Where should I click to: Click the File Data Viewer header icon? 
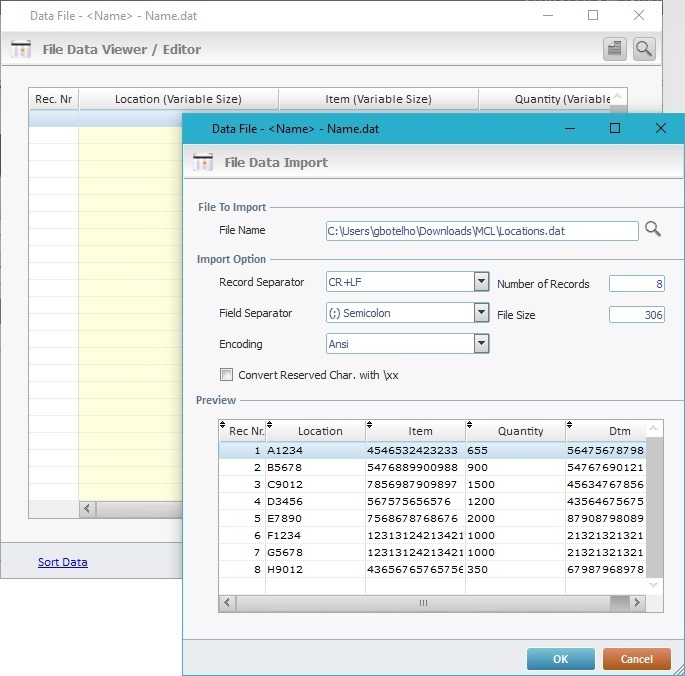21,49
